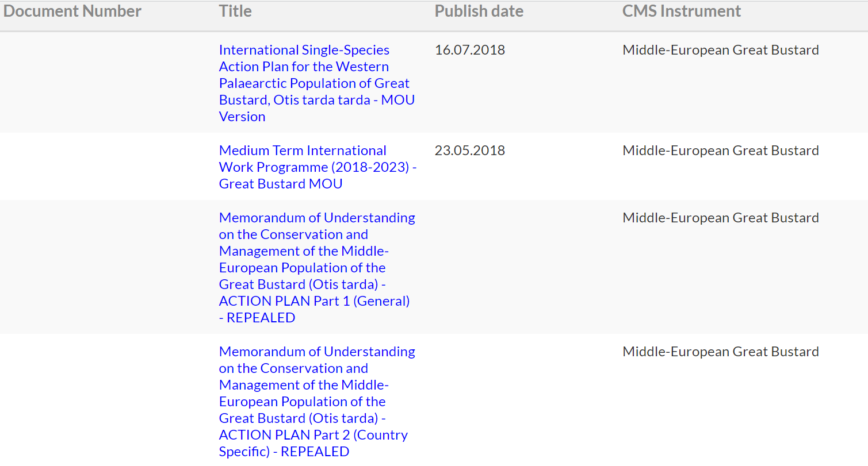
Task: Open ACTION PLAN Part 2 (Country Specific) link
Action: [x=317, y=401]
